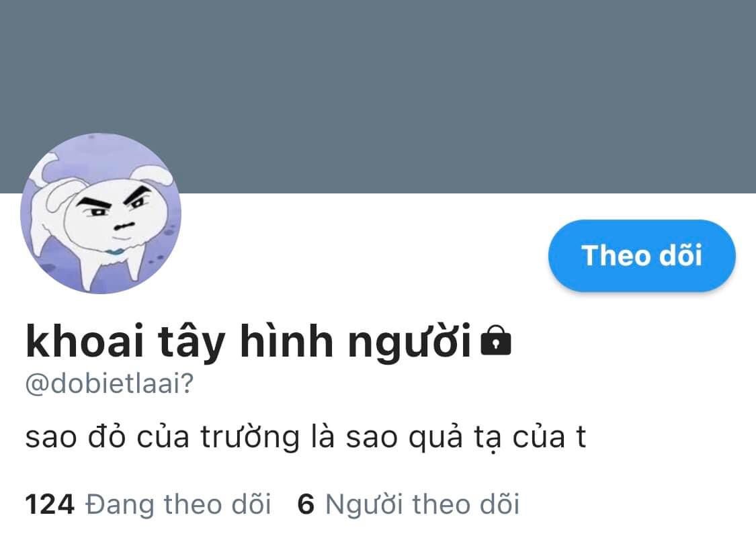Click the word khoai in the display name
This screenshot has height=542, width=756.
pyautogui.click(x=85, y=341)
